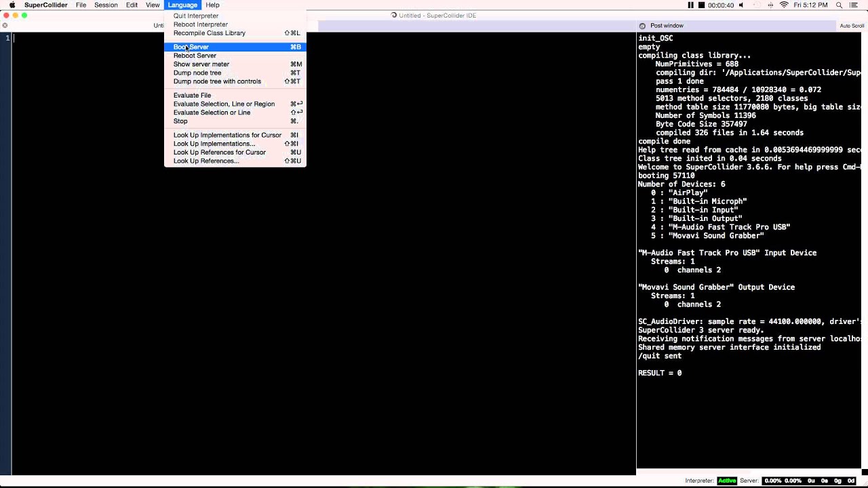Choose Quit Interpreter from Language menu

[x=235, y=16]
